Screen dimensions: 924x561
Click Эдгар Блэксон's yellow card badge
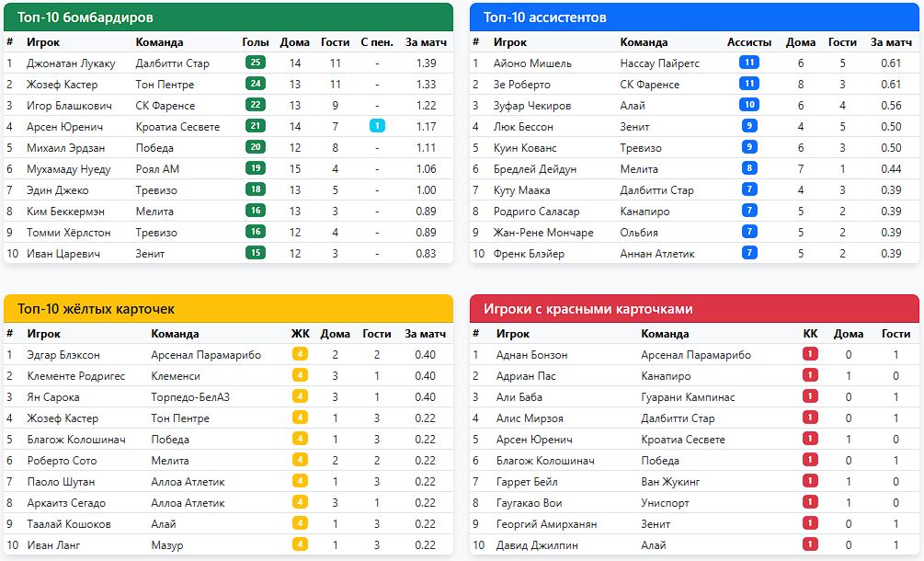coord(300,355)
